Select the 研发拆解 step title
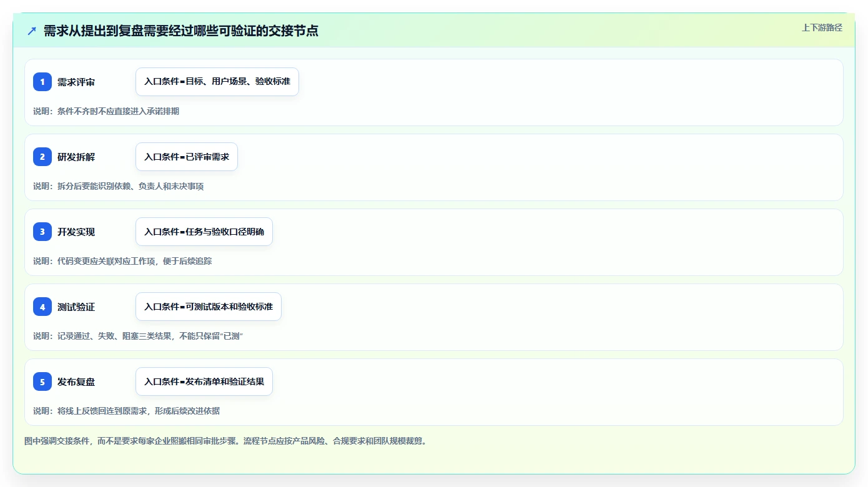This screenshot has width=868, height=487. (x=76, y=157)
